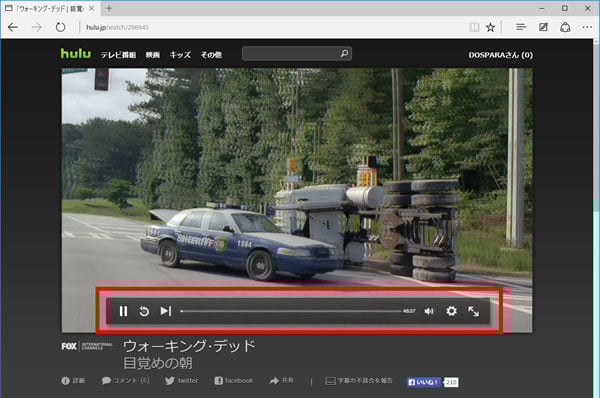Open the DOSPARAさん account menu

pyautogui.click(x=501, y=55)
